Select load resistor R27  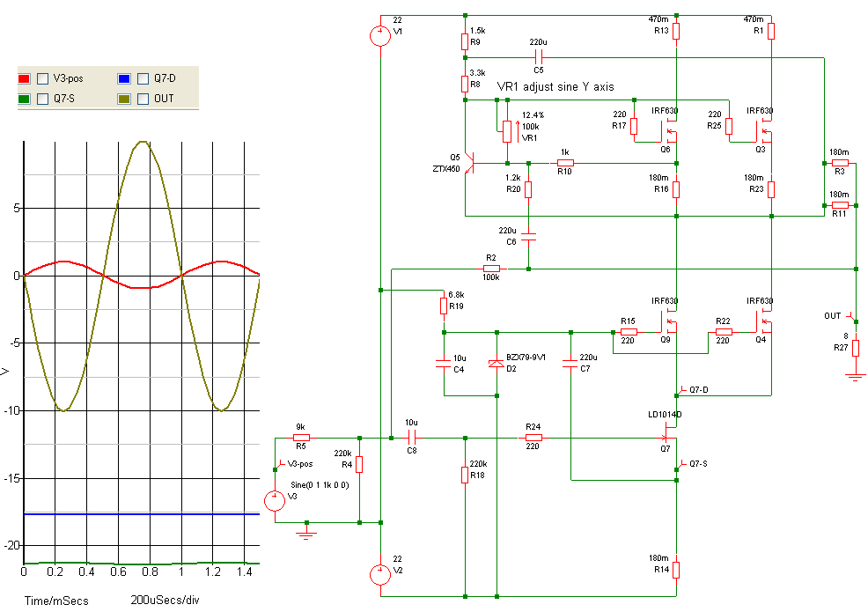(856, 348)
